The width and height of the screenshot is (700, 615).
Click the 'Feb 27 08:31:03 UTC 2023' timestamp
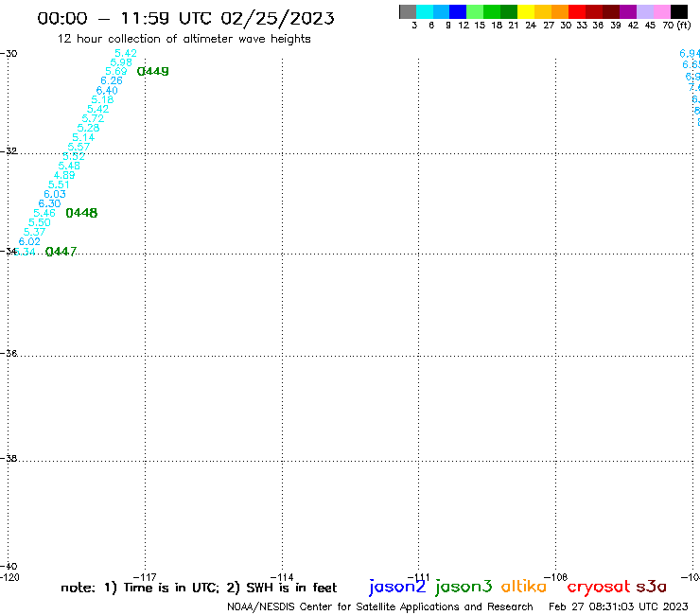pyautogui.click(x=619, y=606)
